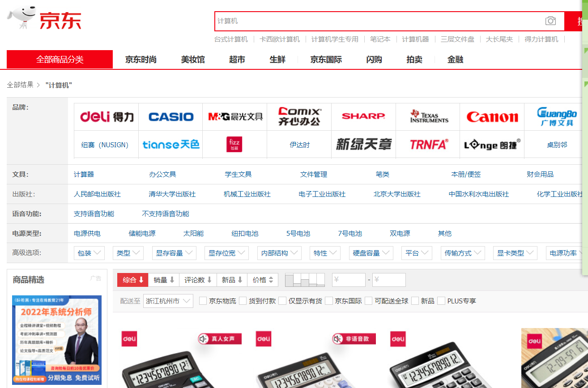Go to 闪购 in navigation
Viewport: 588px width, 388px height.
[374, 60]
